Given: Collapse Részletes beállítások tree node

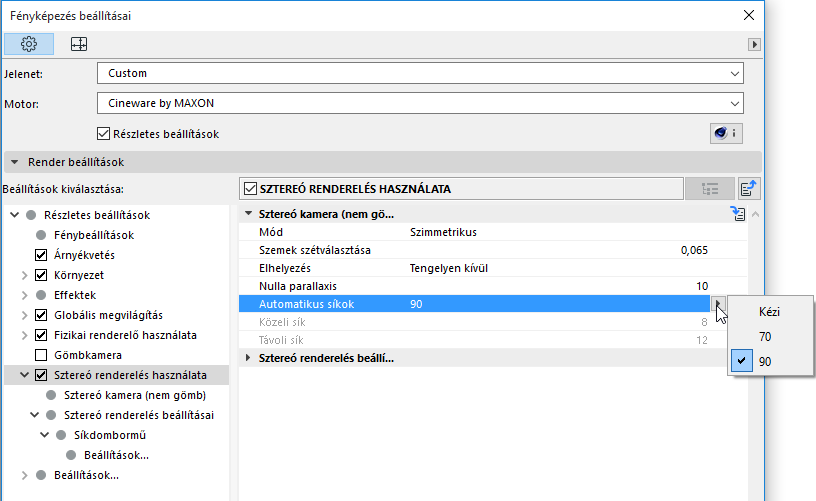Looking at the screenshot, I should click(x=15, y=215).
